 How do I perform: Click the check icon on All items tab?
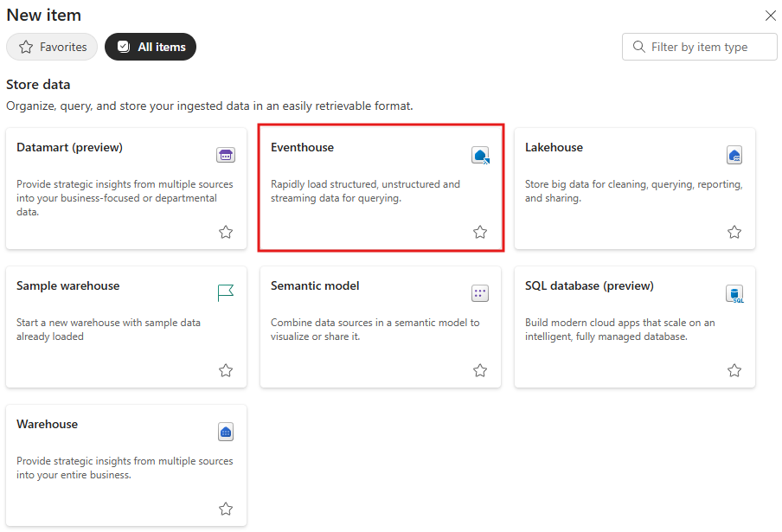(123, 47)
